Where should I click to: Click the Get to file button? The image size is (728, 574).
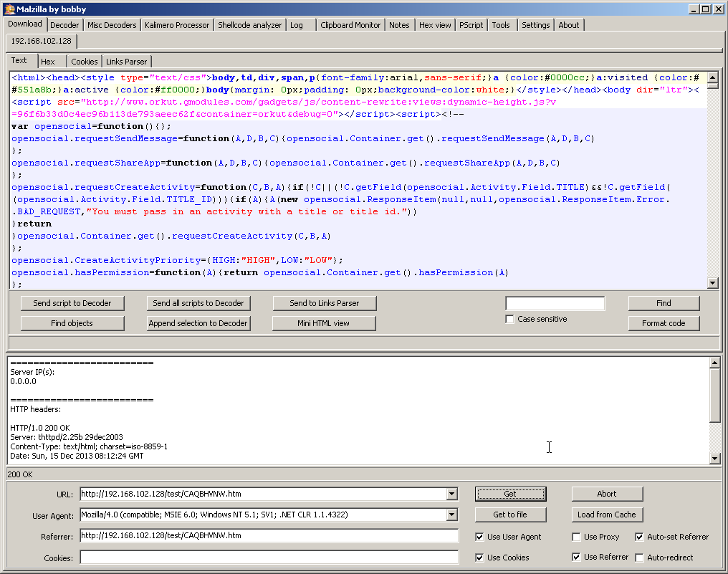[510, 515]
